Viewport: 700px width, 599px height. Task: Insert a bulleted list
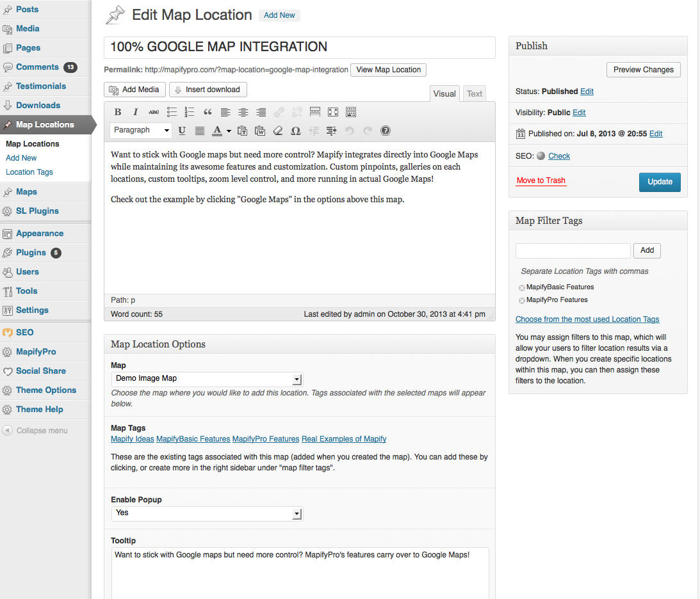point(172,112)
